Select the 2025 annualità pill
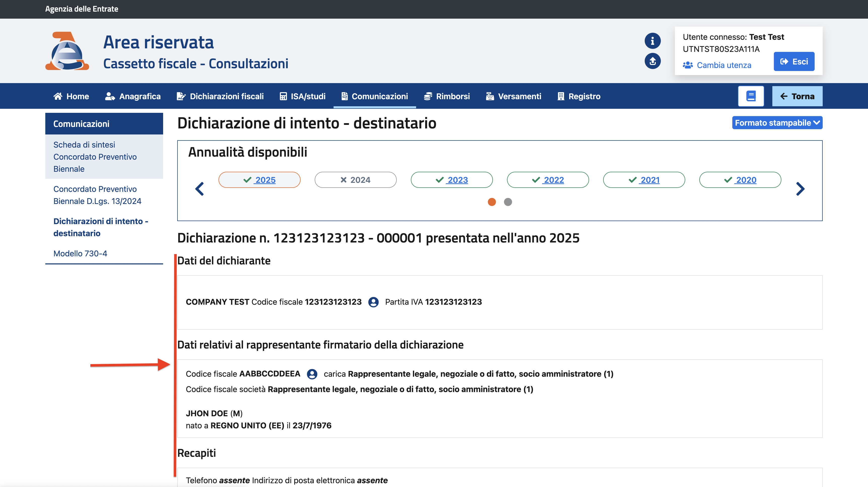This screenshot has height=487, width=868. 260,180
